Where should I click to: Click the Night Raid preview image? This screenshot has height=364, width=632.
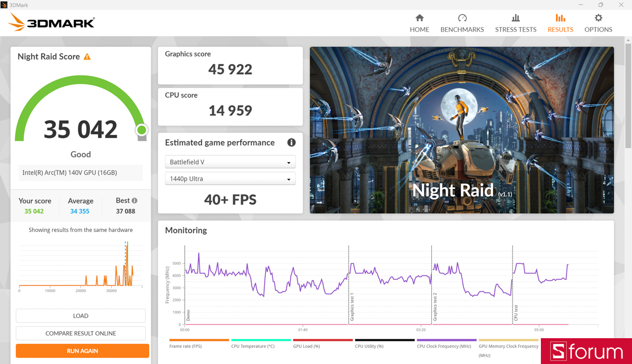click(461, 130)
